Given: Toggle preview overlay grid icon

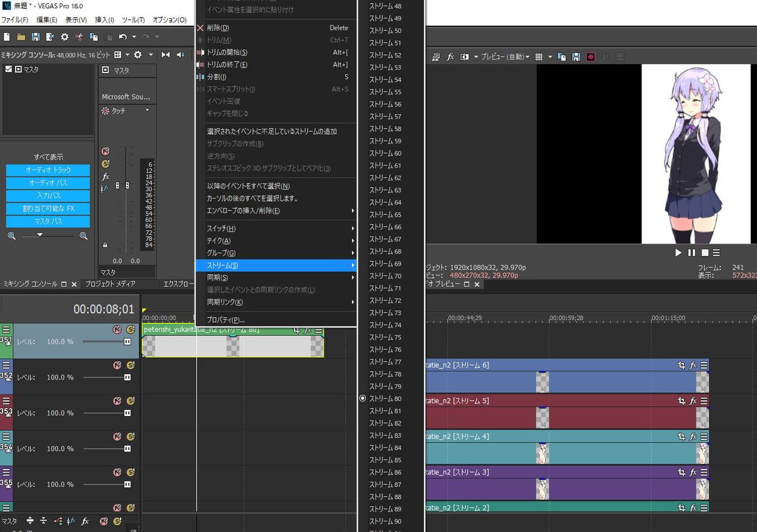Looking at the screenshot, I should click(539, 57).
